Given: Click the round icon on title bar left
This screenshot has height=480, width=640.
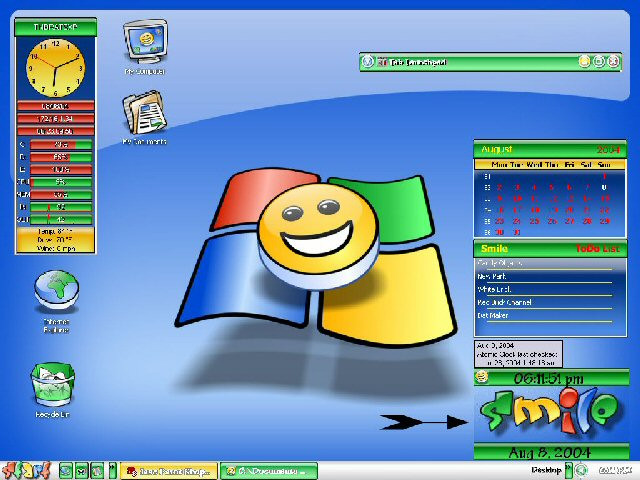Looking at the screenshot, I should 368,62.
